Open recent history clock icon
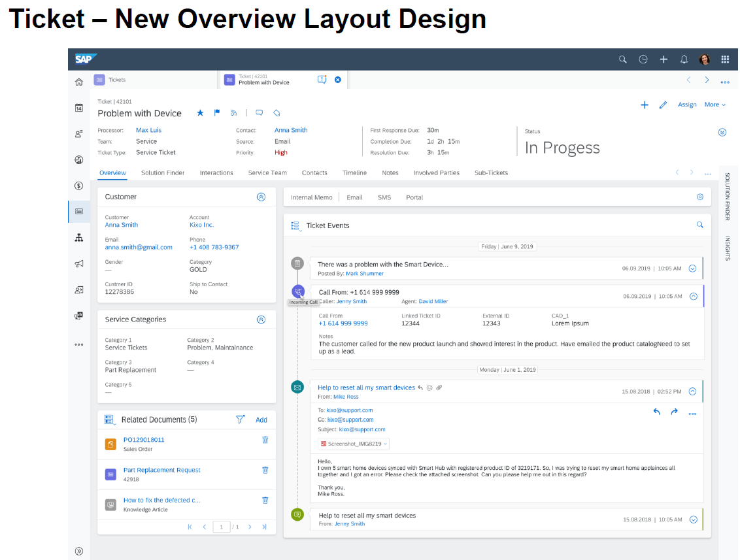Image resolution: width=740 pixels, height=560 pixels. (x=643, y=59)
